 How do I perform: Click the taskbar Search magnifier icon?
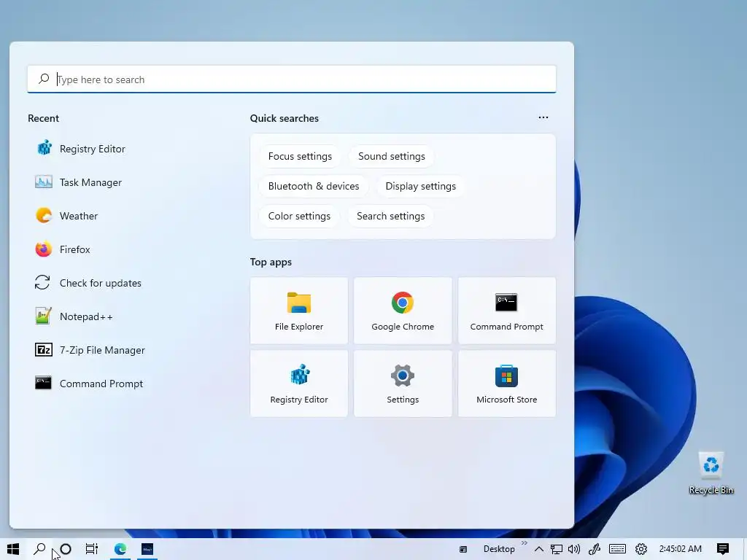point(39,549)
